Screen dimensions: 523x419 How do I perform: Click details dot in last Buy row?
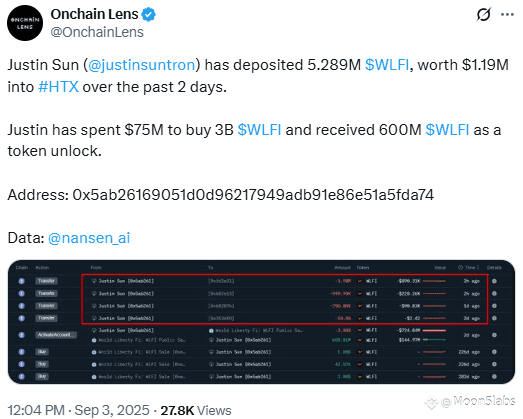[x=494, y=377]
